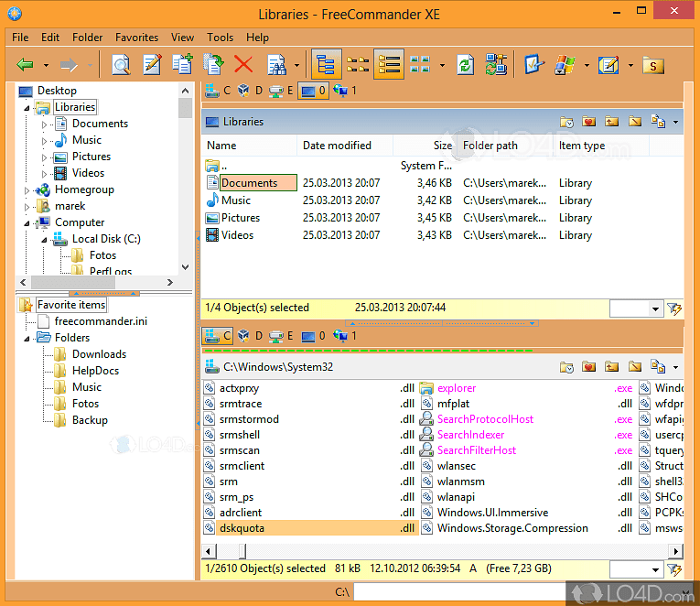
Task: Click the parent folder icon in the Libraries bar
Action: click(x=611, y=122)
